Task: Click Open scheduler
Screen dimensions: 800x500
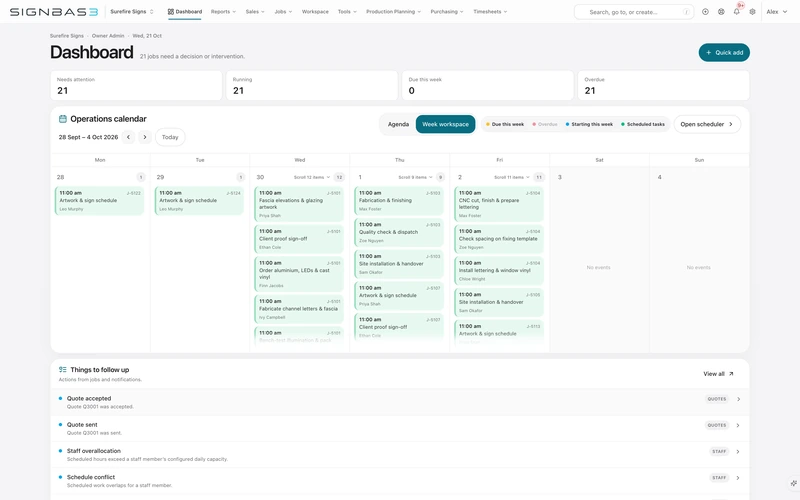Action: click(x=707, y=124)
